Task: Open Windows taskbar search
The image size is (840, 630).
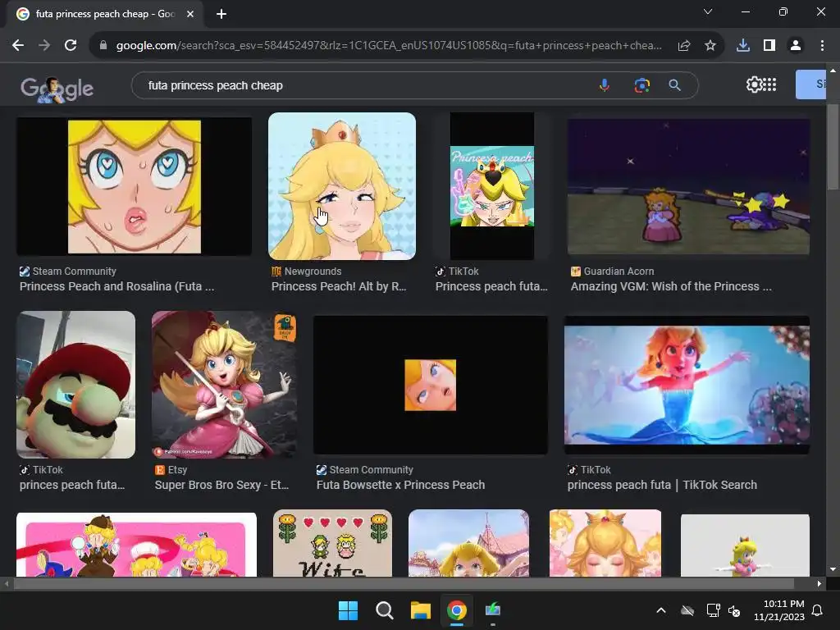Action: point(384,610)
